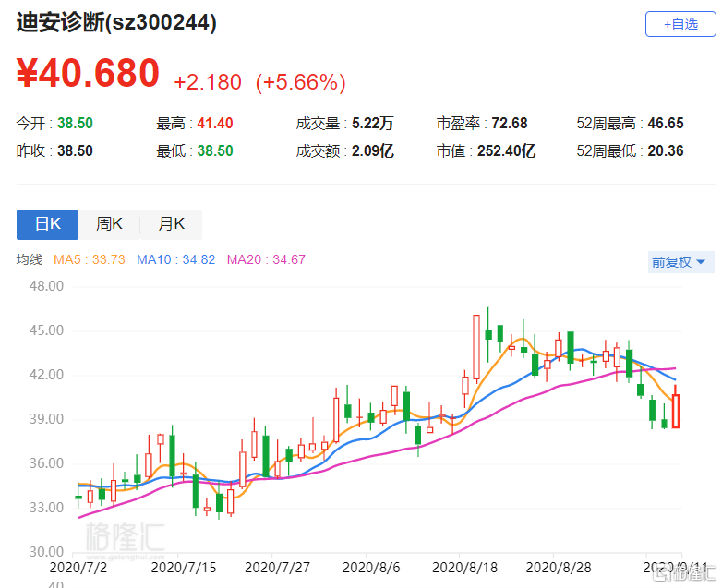Image resolution: width=722 pixels, height=588 pixels.
Task: Click the 成交额 value 2.09亿
Action: click(372, 150)
